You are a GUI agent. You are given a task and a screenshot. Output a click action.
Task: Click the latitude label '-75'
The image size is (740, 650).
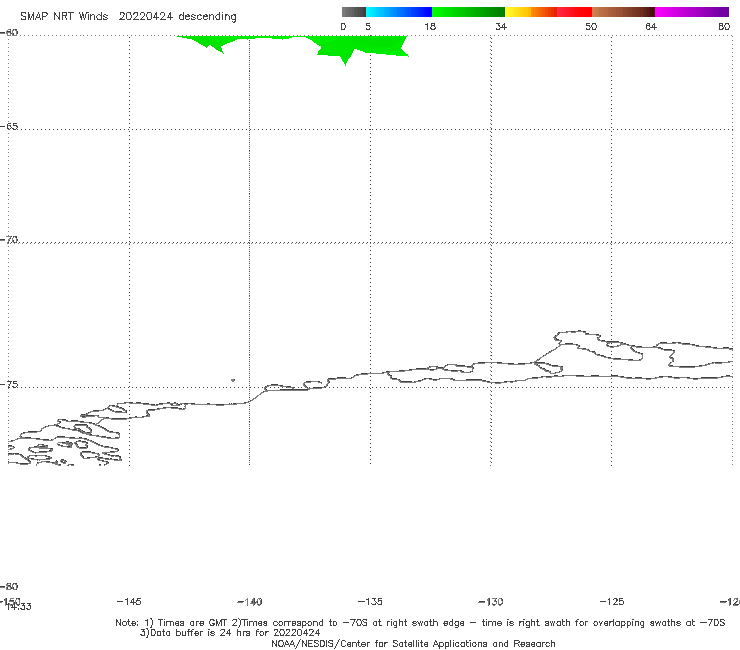coord(9,384)
